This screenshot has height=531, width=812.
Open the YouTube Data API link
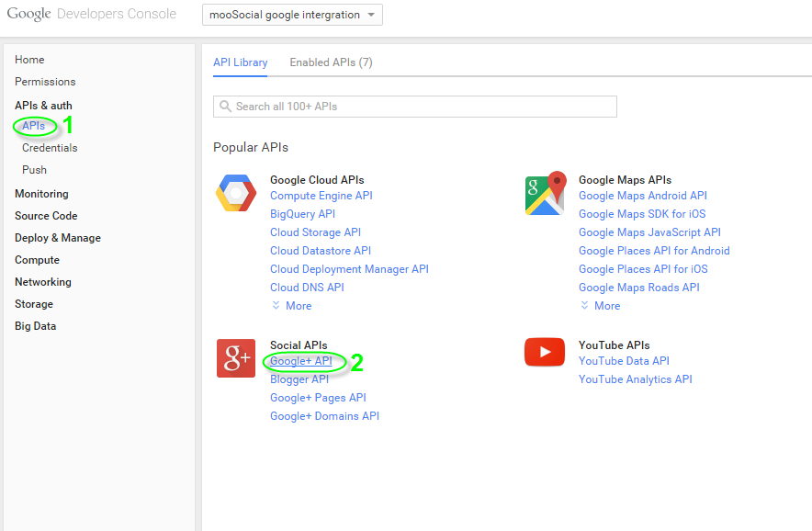tap(624, 361)
